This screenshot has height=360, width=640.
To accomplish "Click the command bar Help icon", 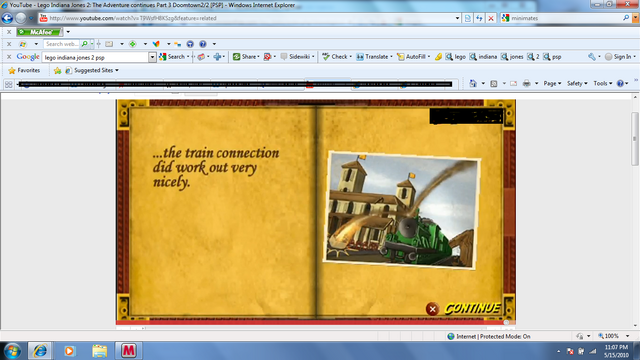I will [620, 83].
